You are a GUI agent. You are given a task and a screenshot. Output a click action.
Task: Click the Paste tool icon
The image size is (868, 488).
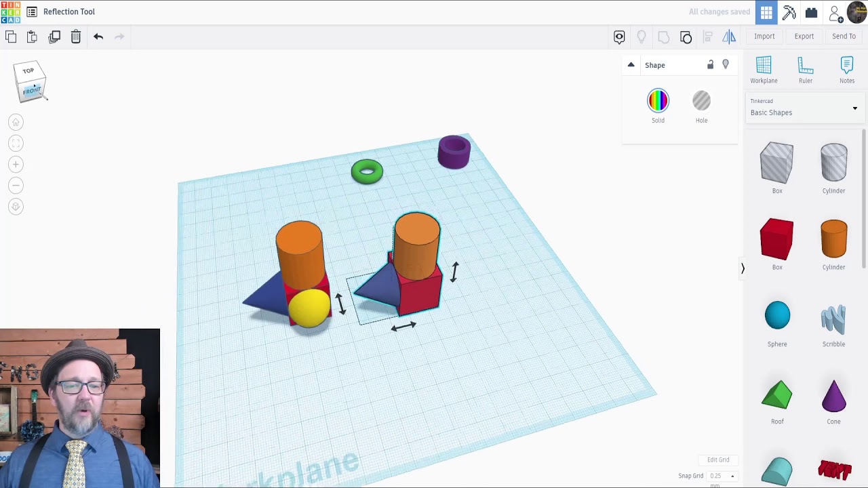pyautogui.click(x=32, y=37)
